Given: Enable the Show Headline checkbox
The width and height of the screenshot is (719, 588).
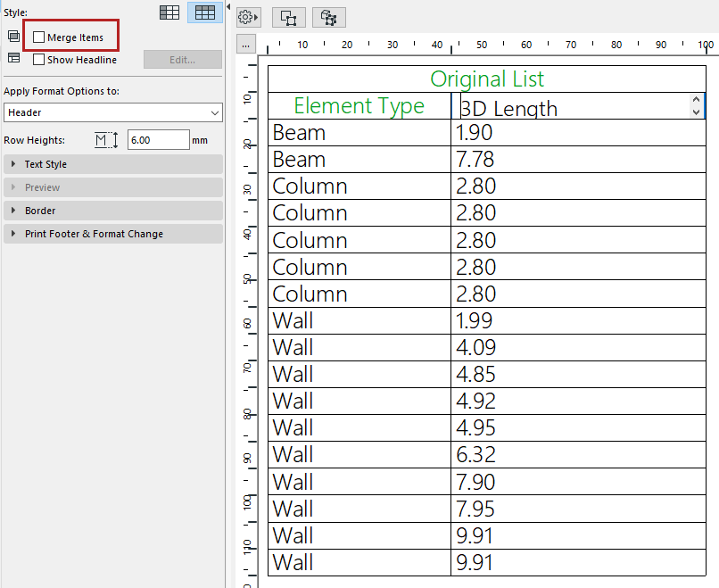Looking at the screenshot, I should point(39,60).
